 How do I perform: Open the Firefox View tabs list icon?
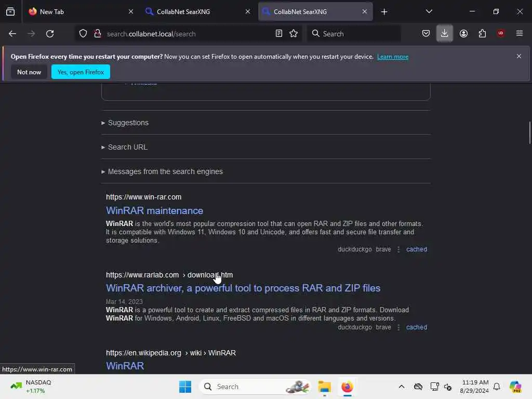pyautogui.click(x=10, y=11)
